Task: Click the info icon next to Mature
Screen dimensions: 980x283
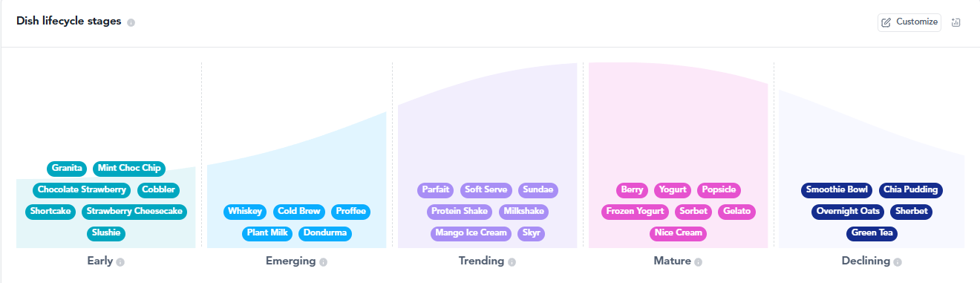Action: tap(699, 261)
